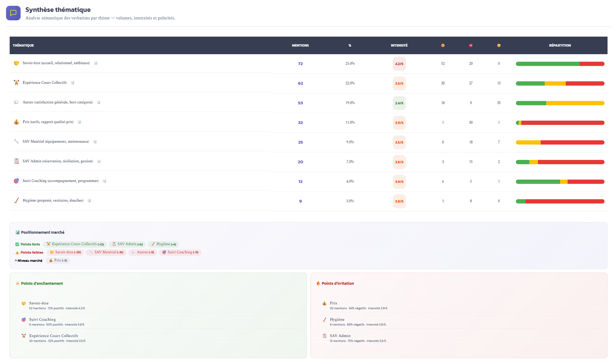Click the Savoir-être distribution bar
The width and height of the screenshot is (616, 364).
tap(560, 64)
